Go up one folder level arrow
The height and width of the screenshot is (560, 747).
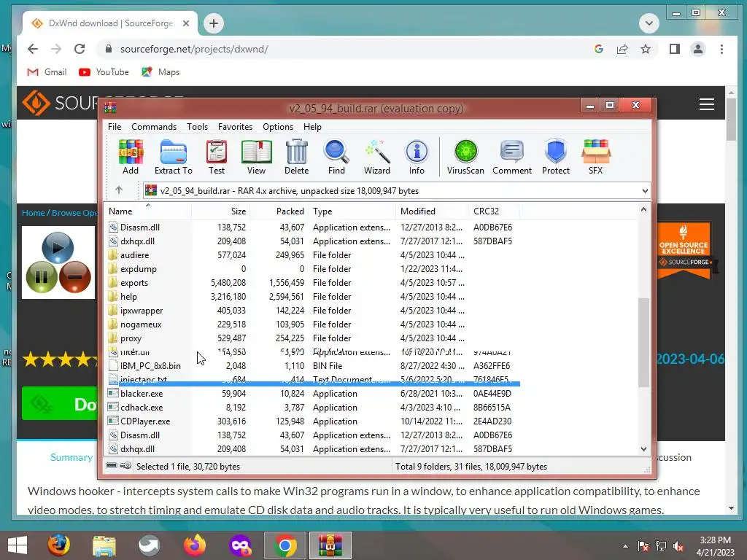119,190
